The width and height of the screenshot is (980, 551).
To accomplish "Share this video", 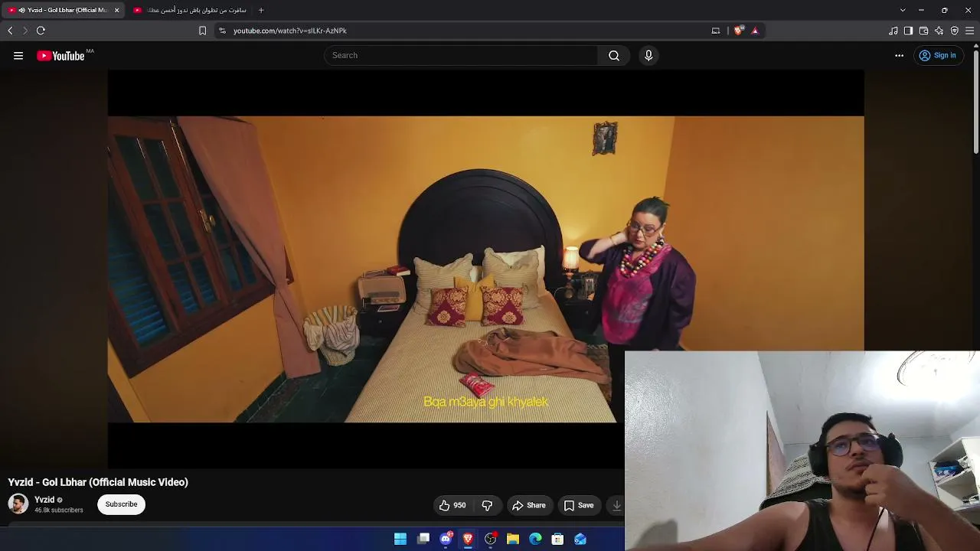I will coord(529,505).
